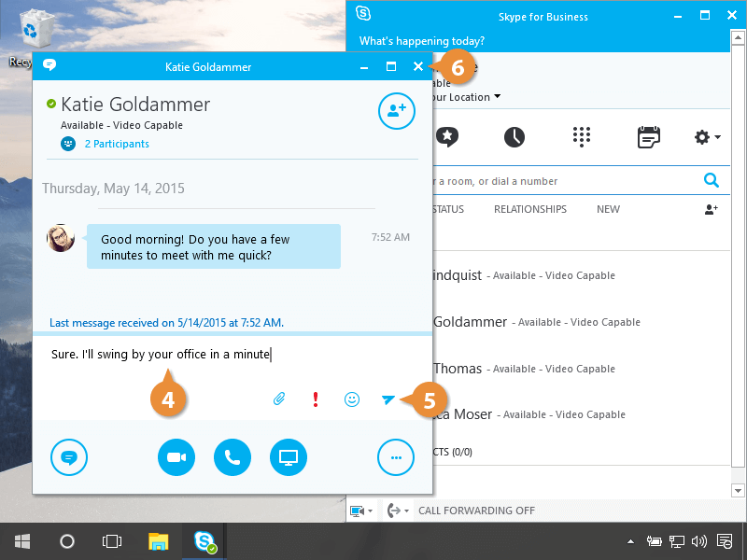Image resolution: width=747 pixels, height=560 pixels.
Task: Open File Explorer from the taskbar
Action: pos(159,541)
